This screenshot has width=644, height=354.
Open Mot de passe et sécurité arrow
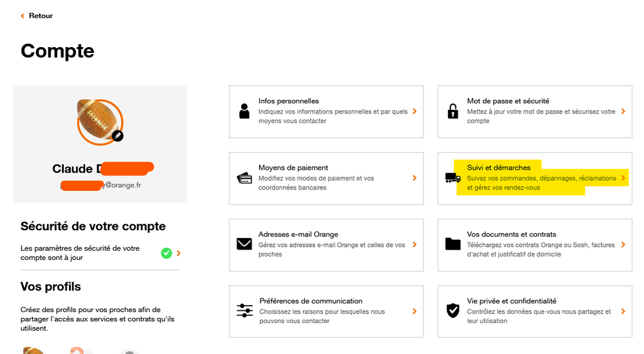coord(623,112)
